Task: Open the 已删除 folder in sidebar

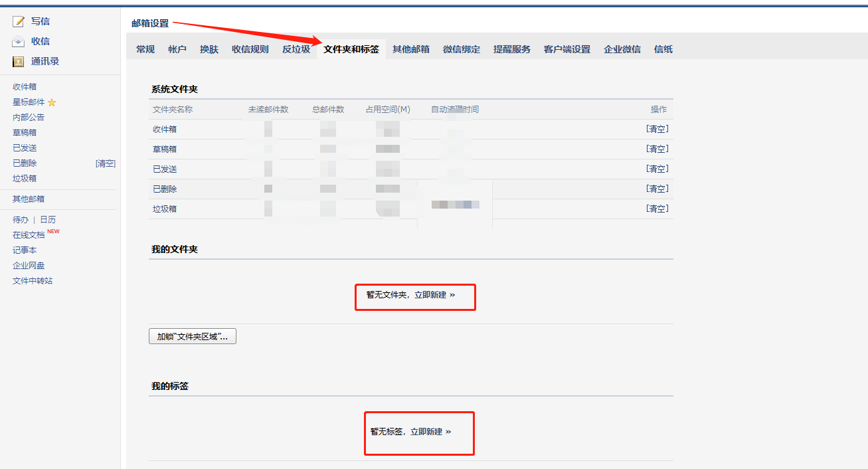Action: 25,163
